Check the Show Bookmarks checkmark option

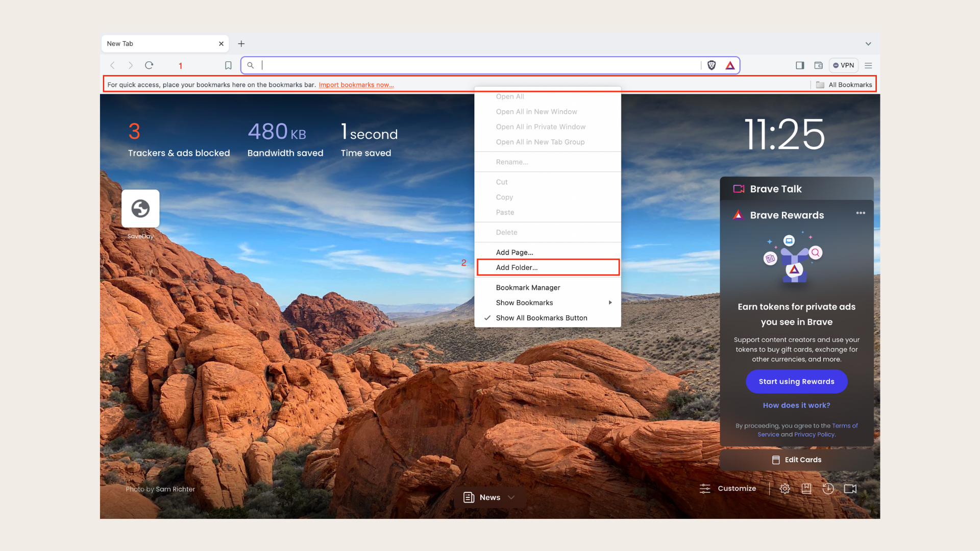[524, 302]
